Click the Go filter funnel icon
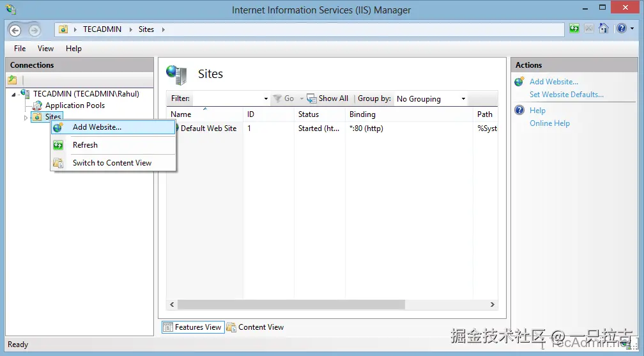Image resolution: width=644 pixels, height=356 pixels. point(278,98)
